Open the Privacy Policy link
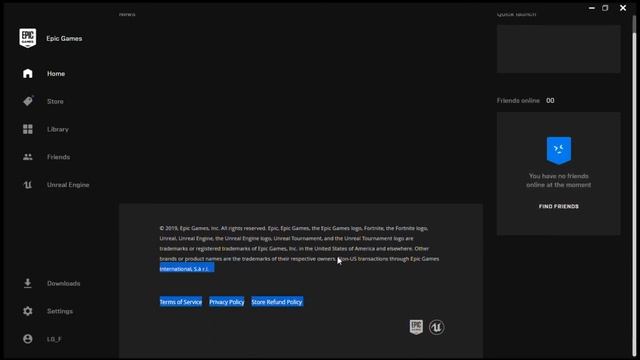This screenshot has width=640, height=360. tap(227, 302)
